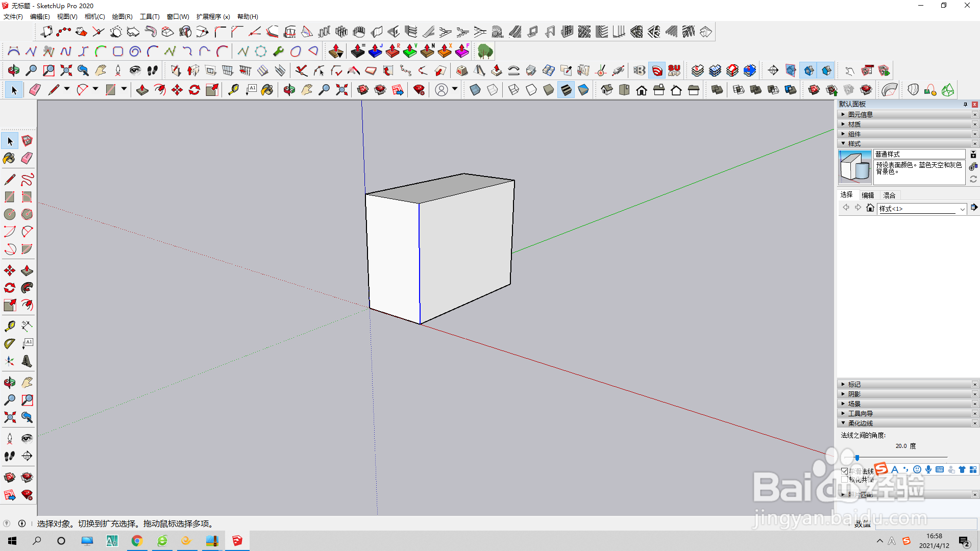Click the home button in styles browser
Image resolution: width=980 pixels, height=551 pixels.
870,208
